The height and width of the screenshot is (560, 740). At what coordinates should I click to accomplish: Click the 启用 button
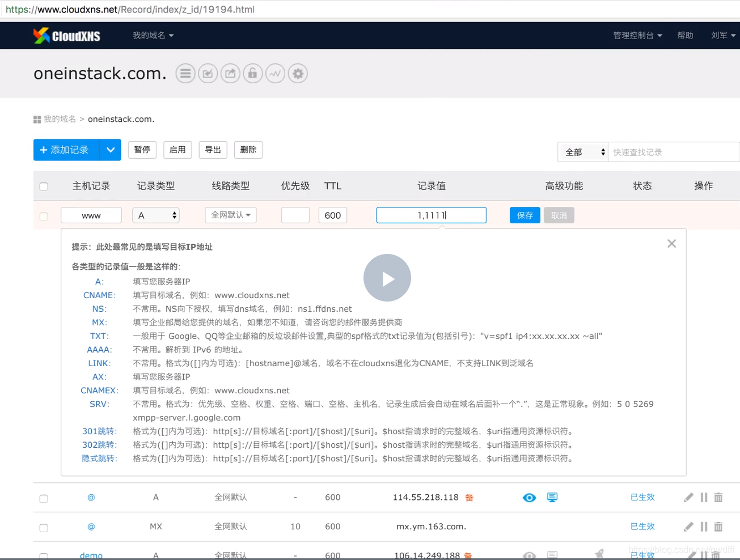point(177,150)
